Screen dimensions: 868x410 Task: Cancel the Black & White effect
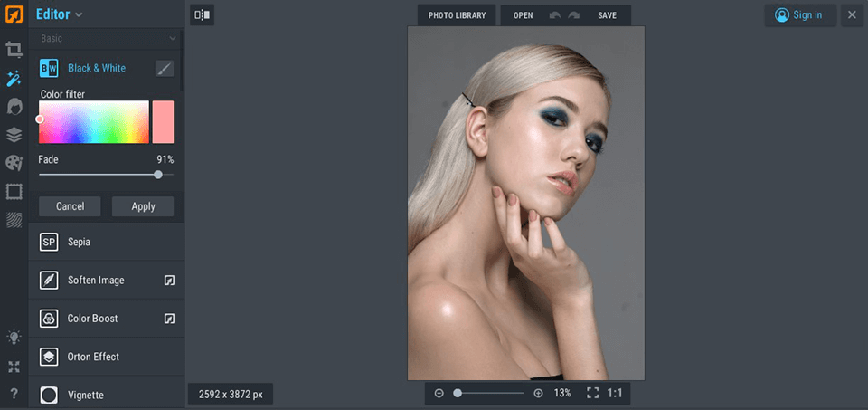[70, 206]
